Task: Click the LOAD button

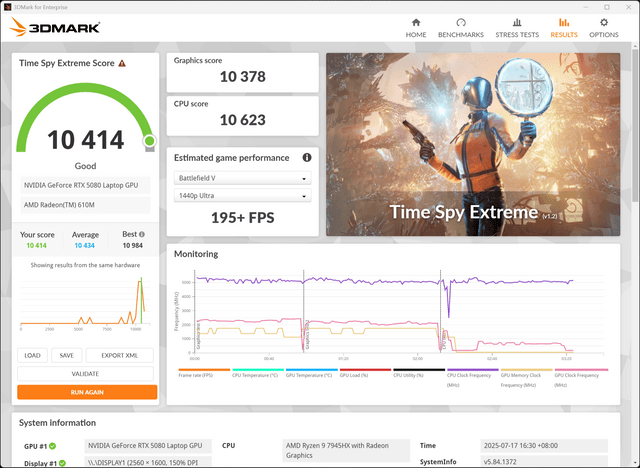Action: [32, 355]
